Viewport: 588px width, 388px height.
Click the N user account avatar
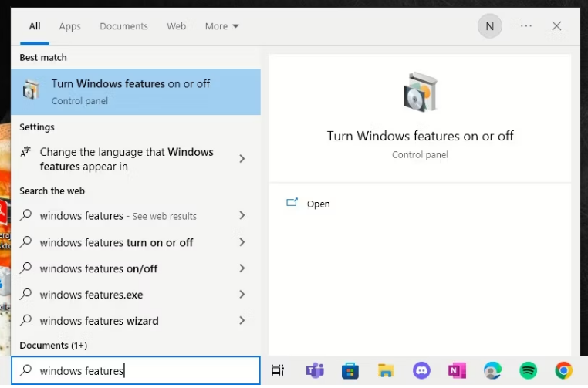coord(489,26)
